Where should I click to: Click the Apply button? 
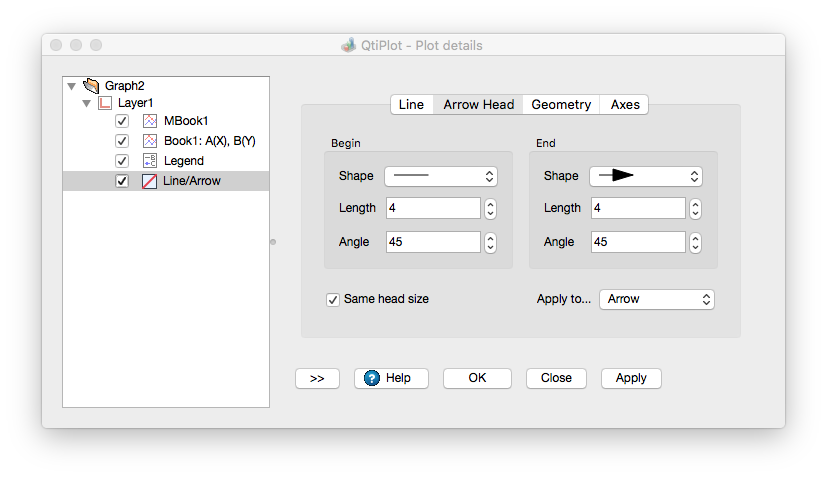[x=631, y=378]
